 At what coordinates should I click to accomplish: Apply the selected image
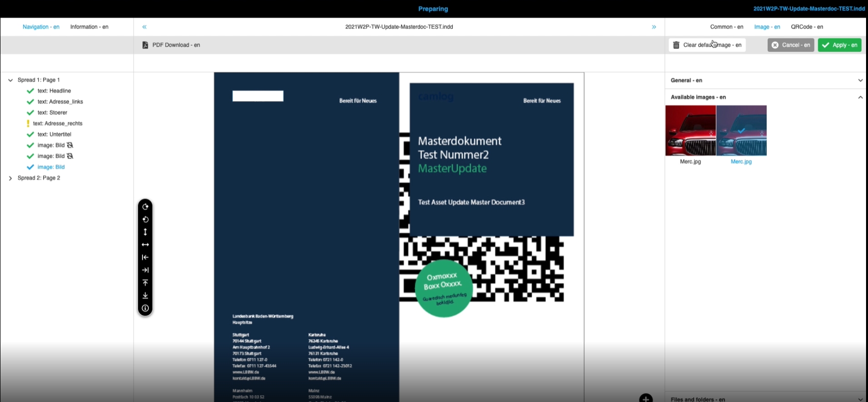click(x=840, y=45)
